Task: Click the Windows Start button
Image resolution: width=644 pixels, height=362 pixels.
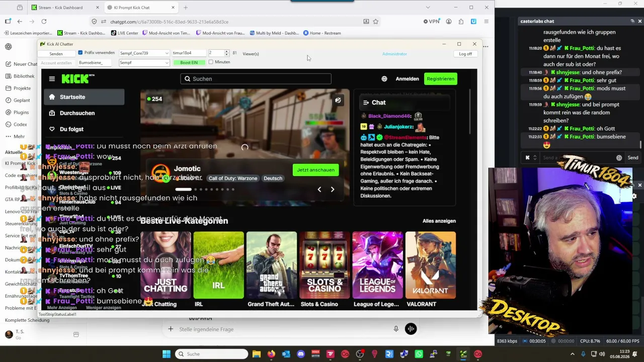Action: 167,354
